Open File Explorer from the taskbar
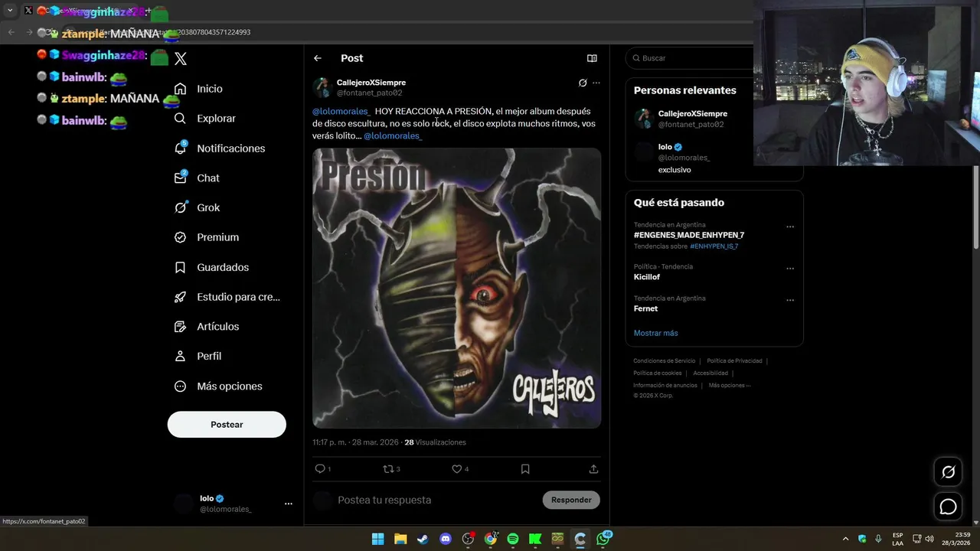 coord(400,539)
